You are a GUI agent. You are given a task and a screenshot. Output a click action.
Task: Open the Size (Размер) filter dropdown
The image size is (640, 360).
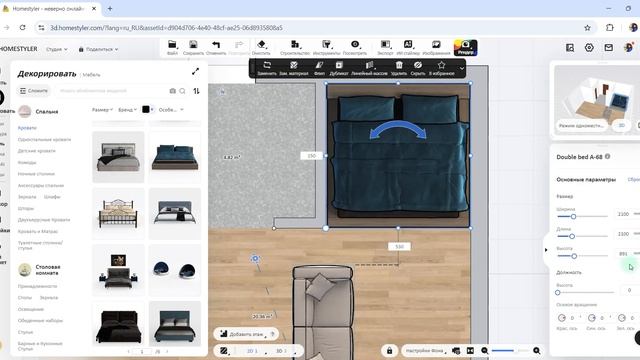click(x=102, y=109)
